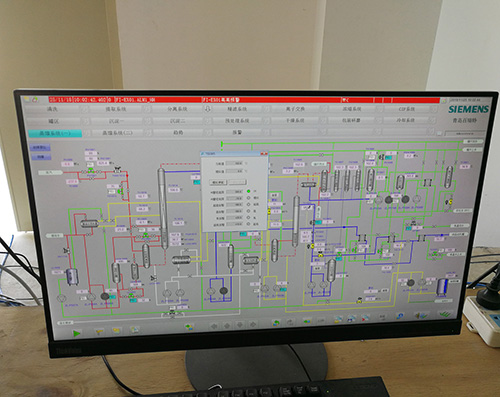Click the red-arrow icon in bottom toolbar
The height and width of the screenshot is (397, 500).
coord(365,318)
